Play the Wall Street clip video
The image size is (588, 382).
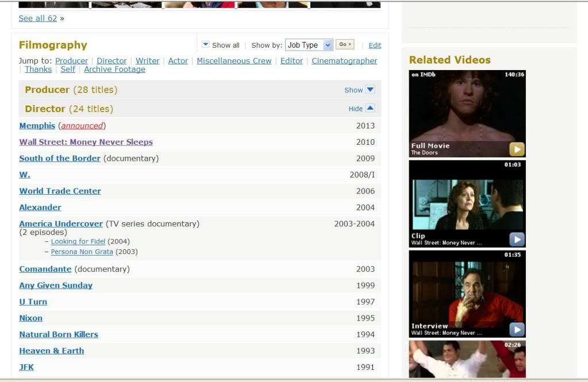click(x=517, y=239)
